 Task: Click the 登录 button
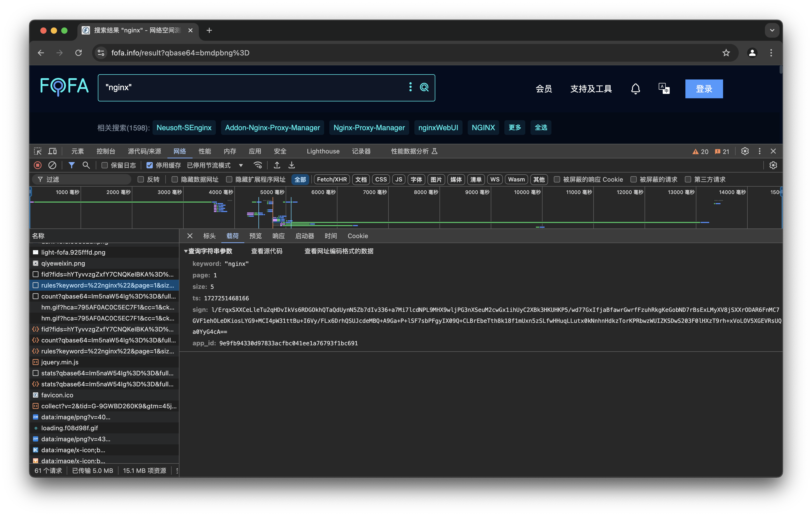(704, 89)
